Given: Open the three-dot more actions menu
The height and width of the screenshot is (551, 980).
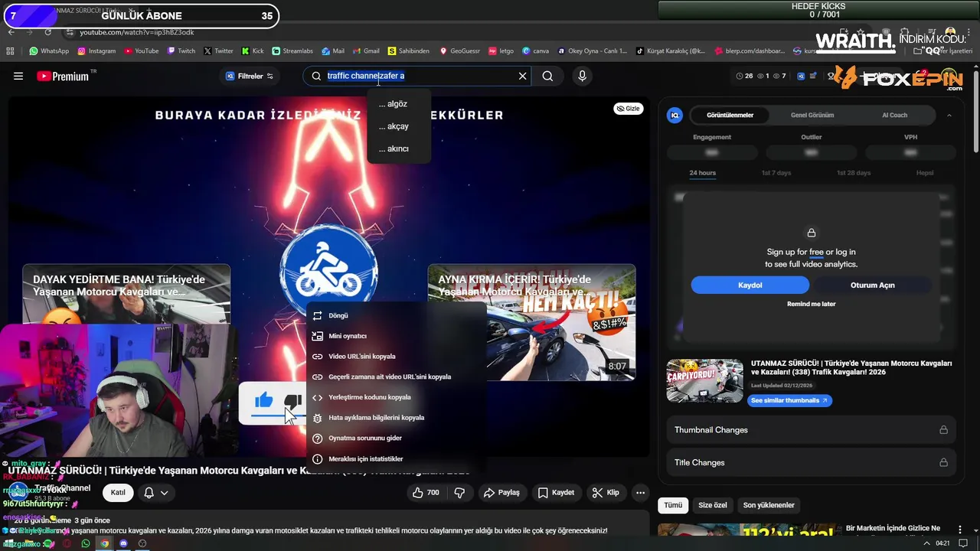Looking at the screenshot, I should click(x=641, y=493).
